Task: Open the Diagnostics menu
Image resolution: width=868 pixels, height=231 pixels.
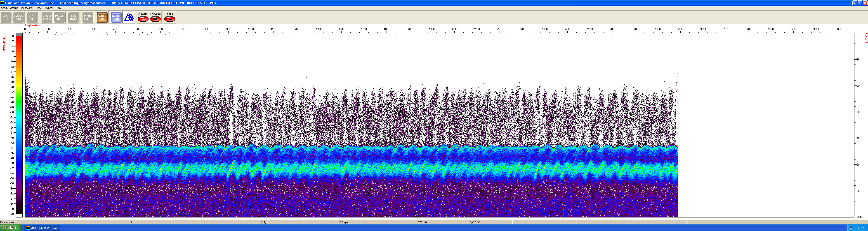Action: click(x=27, y=8)
